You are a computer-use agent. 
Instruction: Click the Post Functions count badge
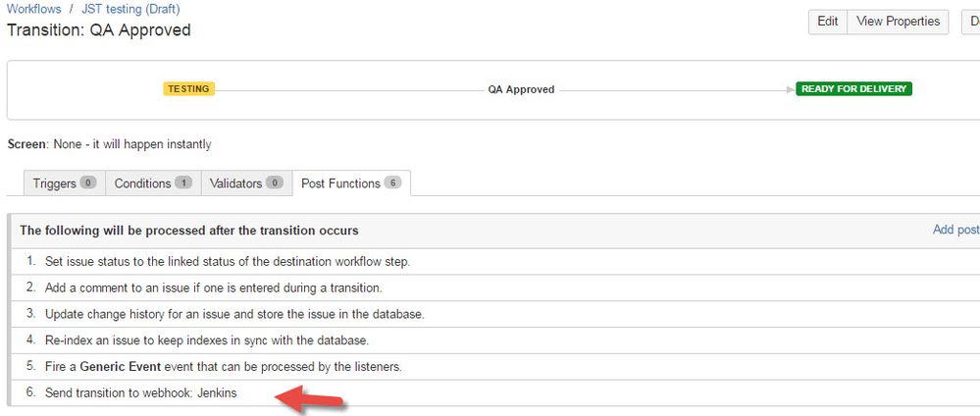pos(392,182)
